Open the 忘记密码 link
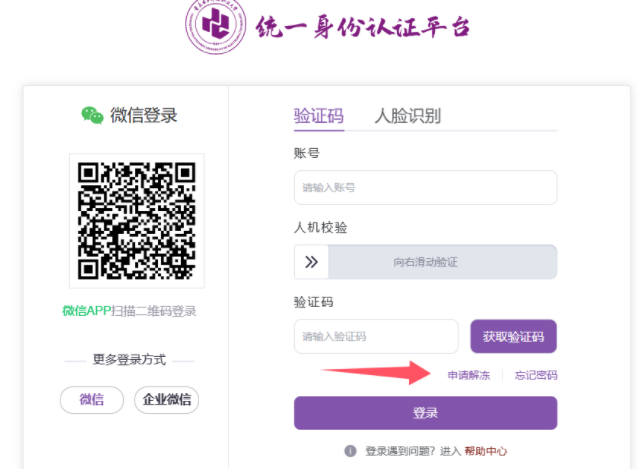640x469 pixels. [536, 375]
